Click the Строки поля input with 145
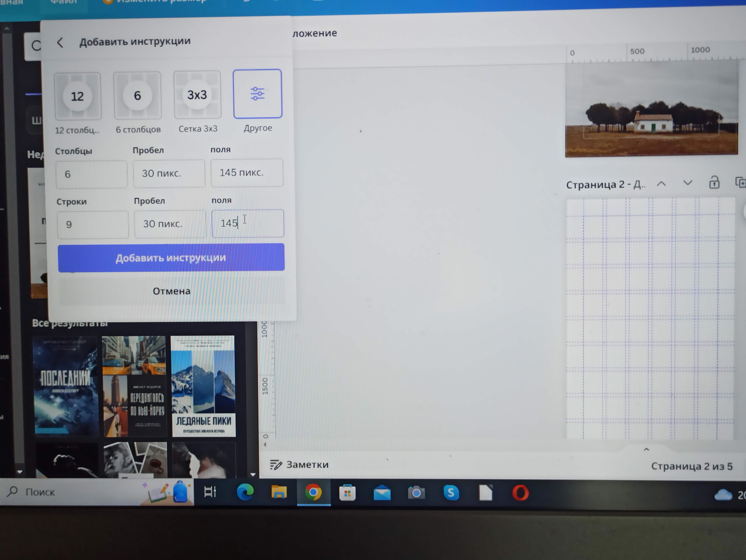Viewport: 746px width, 560px height. click(x=247, y=223)
